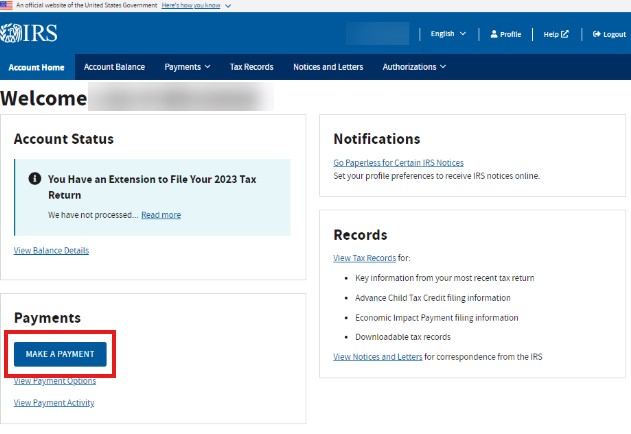
Task: Click 'Advance Child Tax Credit filing information' bullet
Action: click(x=433, y=298)
